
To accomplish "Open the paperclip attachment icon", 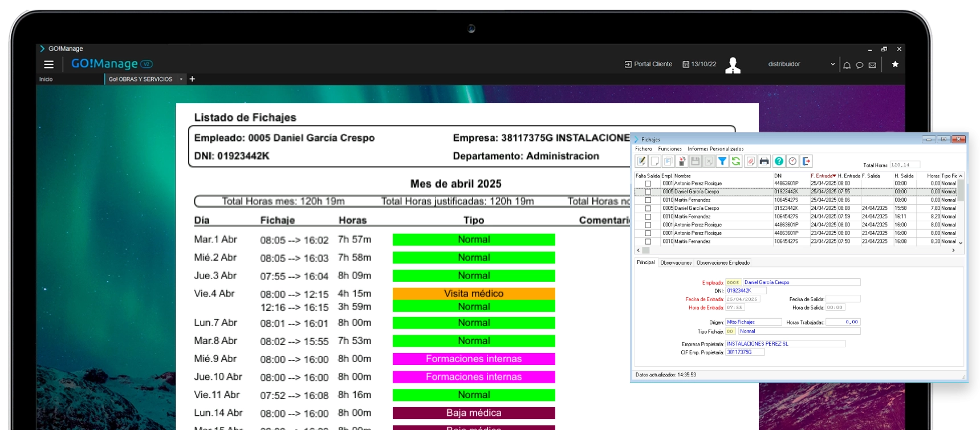I will click(x=750, y=161).
